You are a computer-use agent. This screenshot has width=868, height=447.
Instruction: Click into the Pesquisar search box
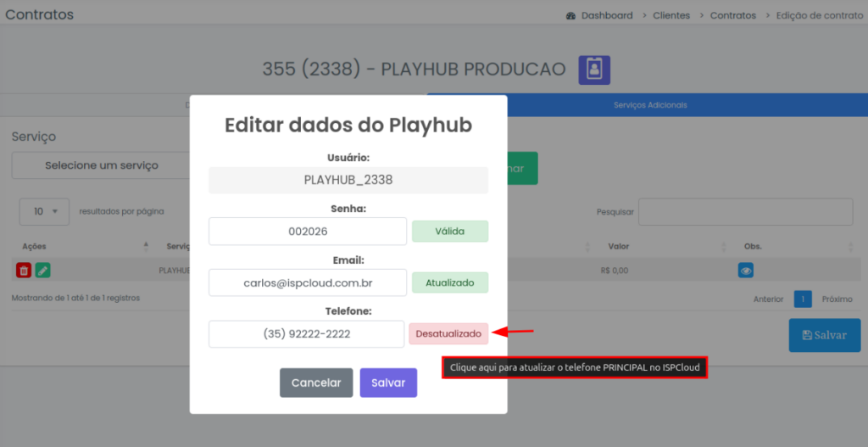click(745, 211)
